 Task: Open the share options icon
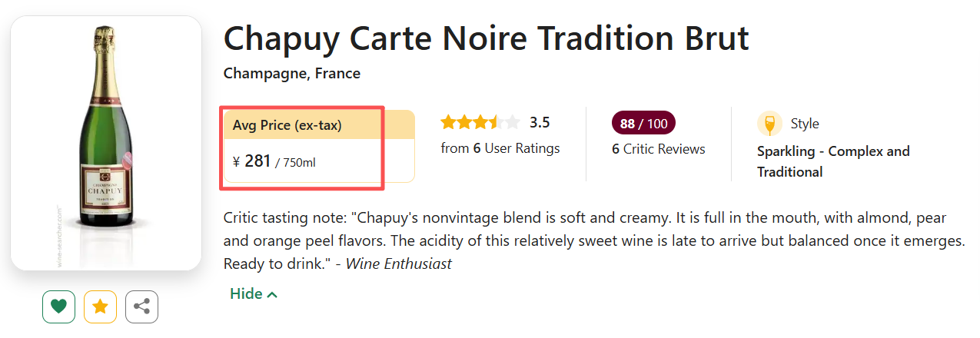tap(141, 307)
